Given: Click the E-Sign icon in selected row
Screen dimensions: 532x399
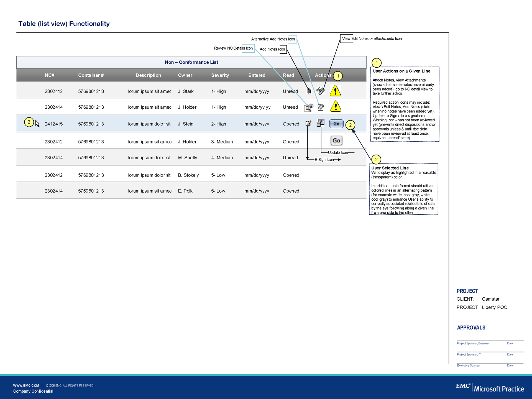Looking at the screenshot, I should [308, 124].
